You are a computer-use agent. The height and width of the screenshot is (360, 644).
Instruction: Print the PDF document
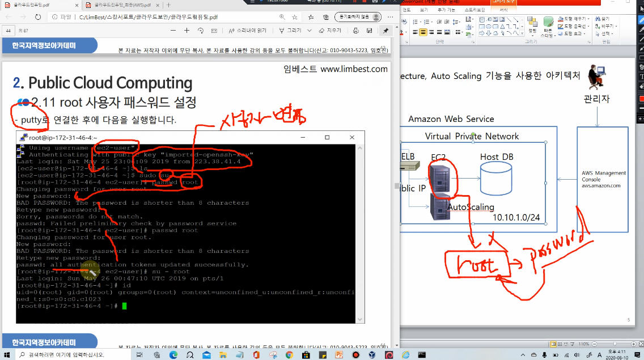pyautogui.click(x=355, y=31)
